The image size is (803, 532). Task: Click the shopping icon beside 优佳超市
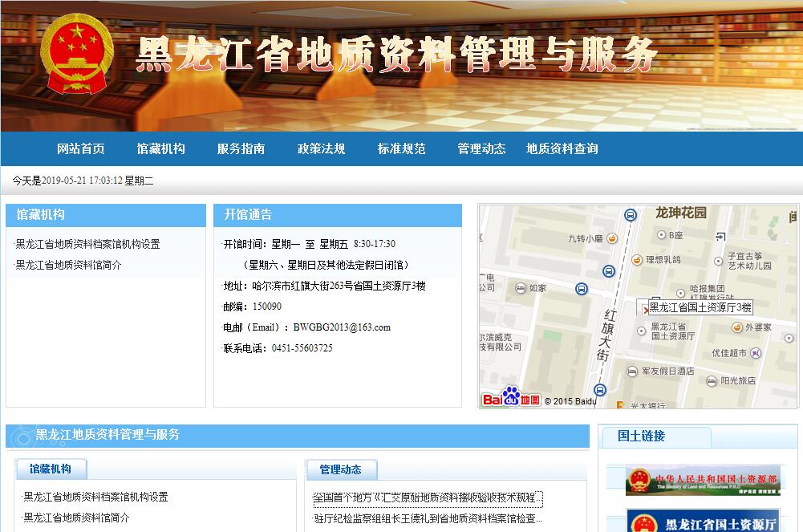point(756,353)
